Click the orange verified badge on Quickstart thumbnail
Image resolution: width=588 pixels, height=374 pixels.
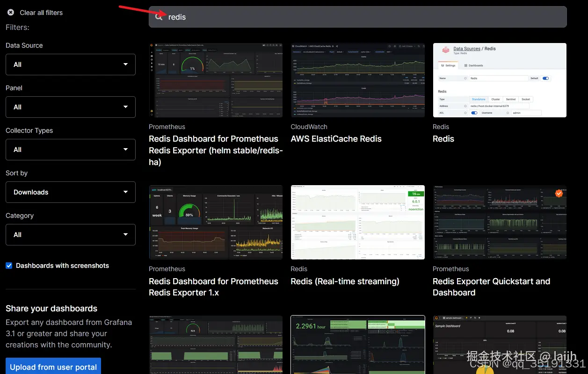pos(559,193)
